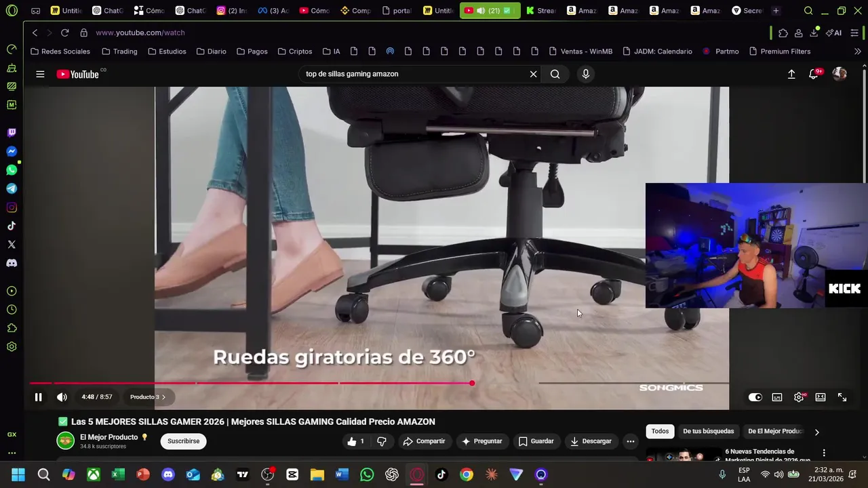Toggle YouTube autoplay switch
The image size is (868, 488).
[x=755, y=397]
